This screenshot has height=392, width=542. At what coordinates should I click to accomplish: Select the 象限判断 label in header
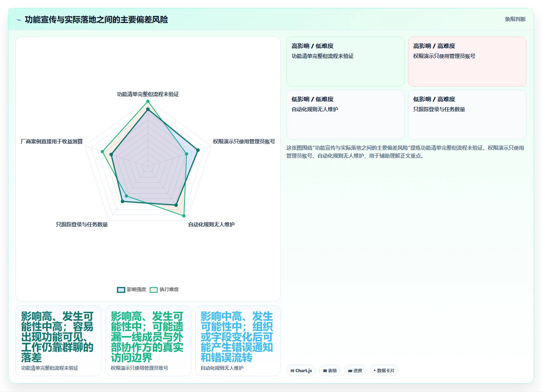[515, 19]
